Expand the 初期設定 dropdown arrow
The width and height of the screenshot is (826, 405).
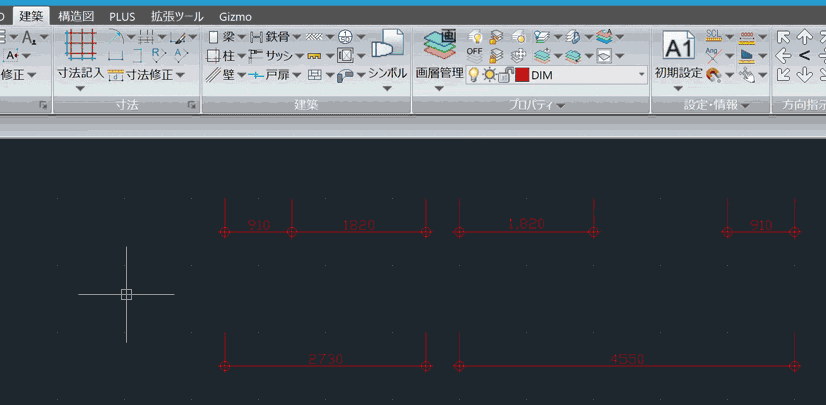(x=678, y=88)
